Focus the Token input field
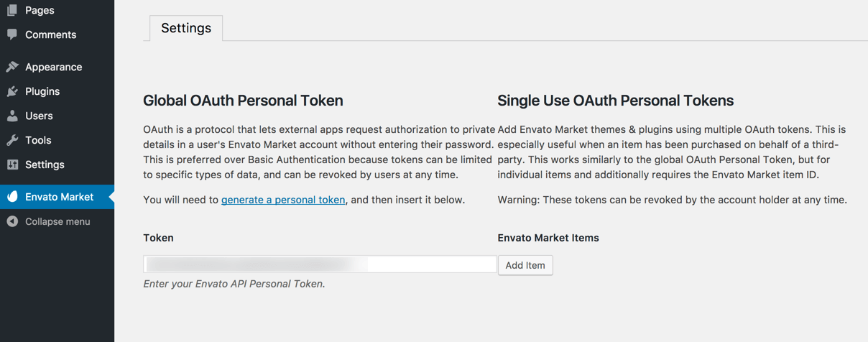 [320, 264]
